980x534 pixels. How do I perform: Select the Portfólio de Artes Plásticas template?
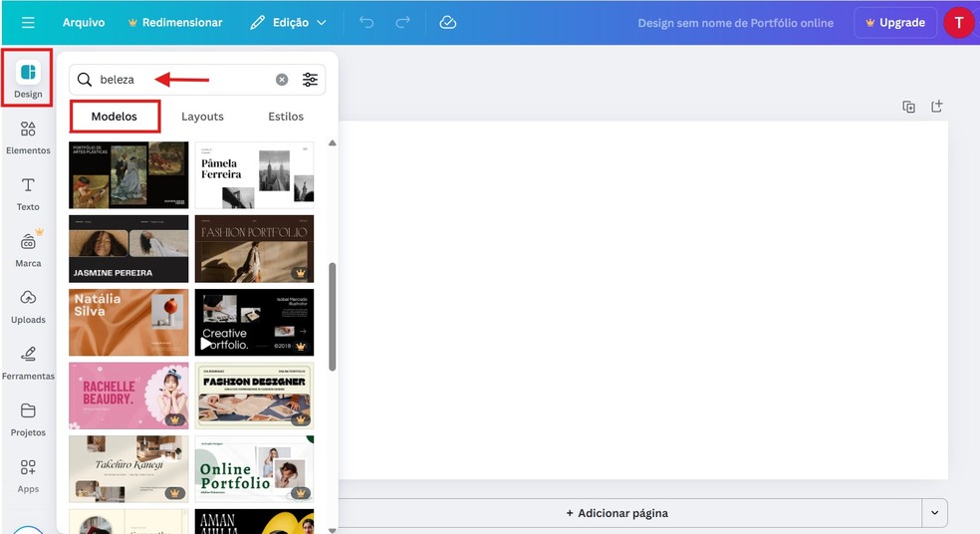click(128, 175)
